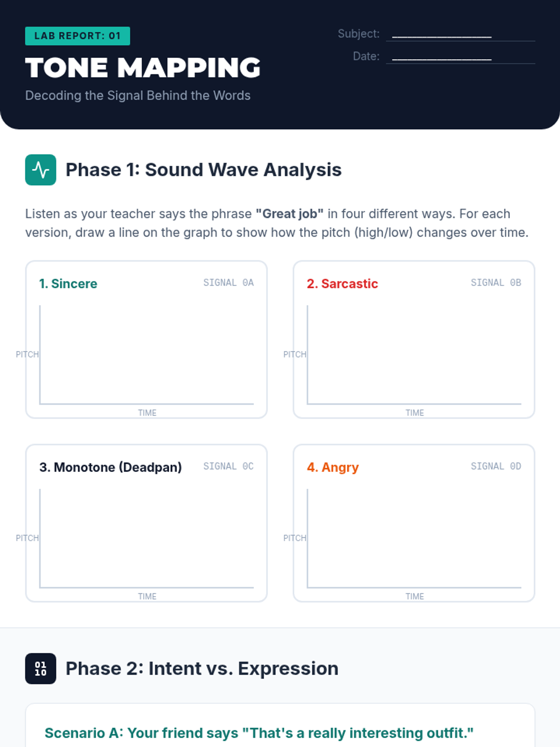Image resolution: width=560 pixels, height=747 pixels.
Task: Click the SIGNAL 0B label
Action: (496, 282)
